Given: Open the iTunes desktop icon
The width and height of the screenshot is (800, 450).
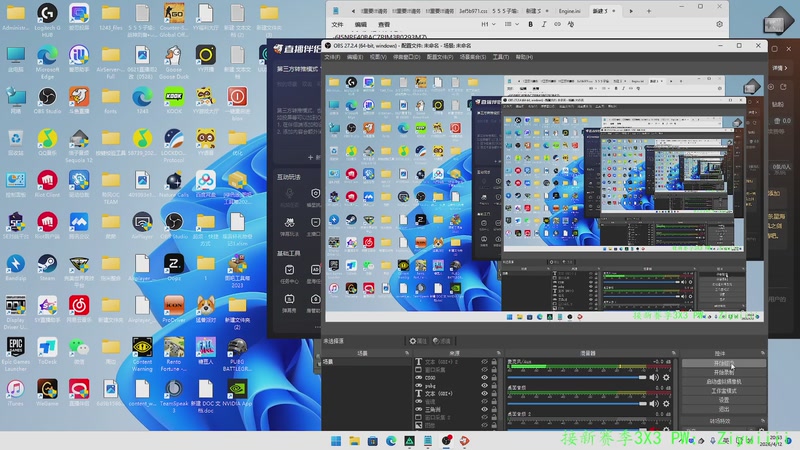Looking at the screenshot, I should point(15,393).
